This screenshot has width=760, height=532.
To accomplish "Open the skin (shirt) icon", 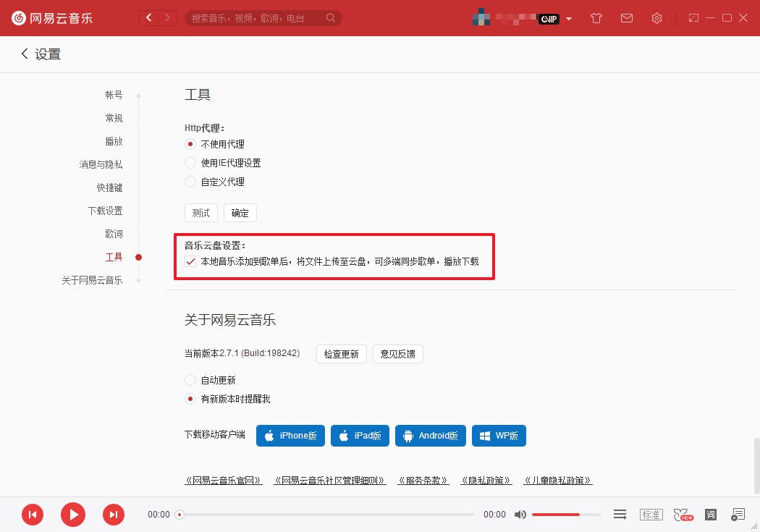I will (x=596, y=18).
